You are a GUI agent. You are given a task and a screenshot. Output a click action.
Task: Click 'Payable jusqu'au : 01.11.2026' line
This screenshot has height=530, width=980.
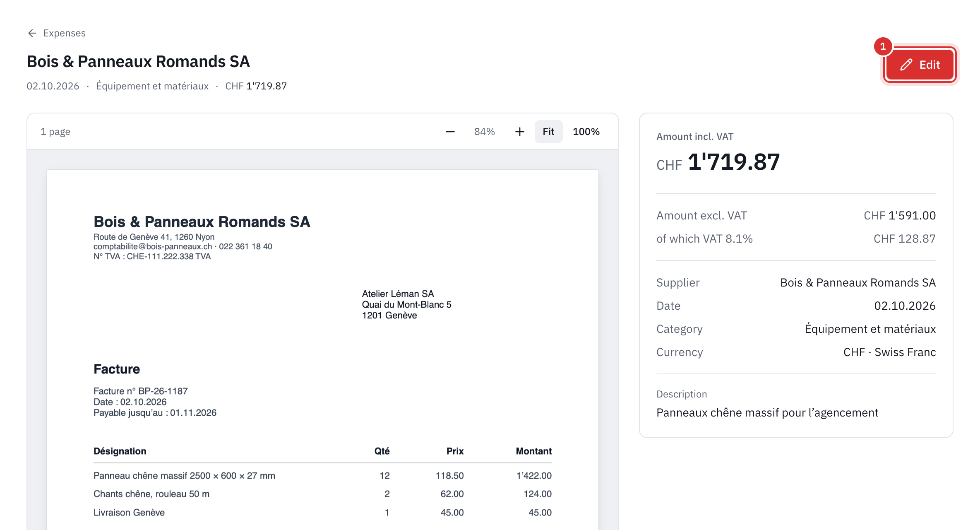(155, 413)
